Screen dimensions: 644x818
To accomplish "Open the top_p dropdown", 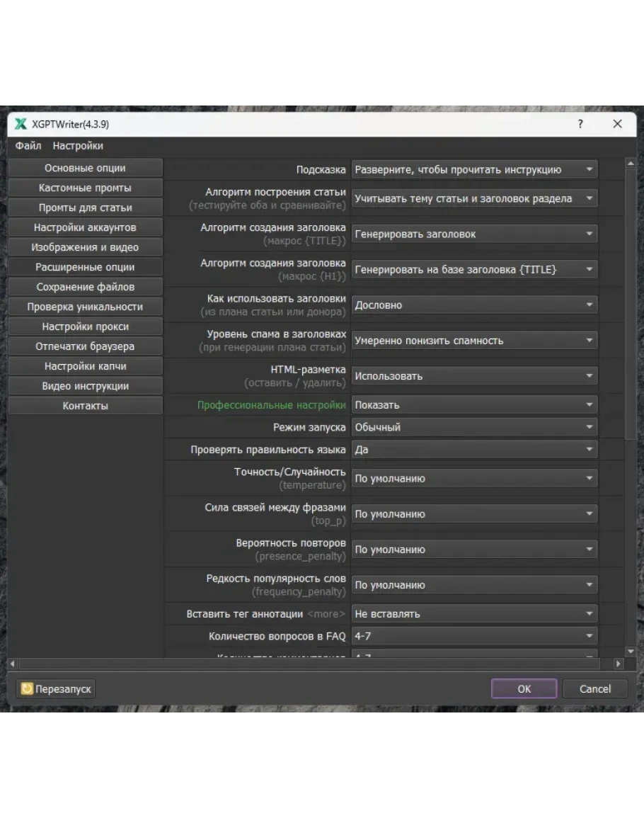I will click(475, 514).
